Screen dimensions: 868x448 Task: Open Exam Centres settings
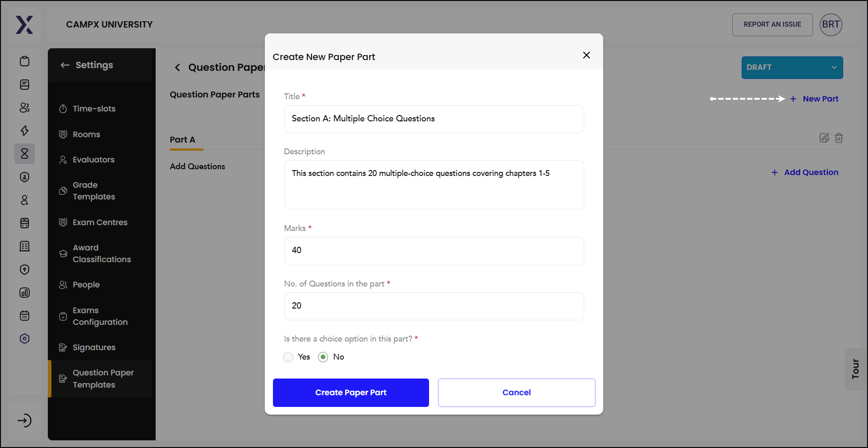click(100, 222)
